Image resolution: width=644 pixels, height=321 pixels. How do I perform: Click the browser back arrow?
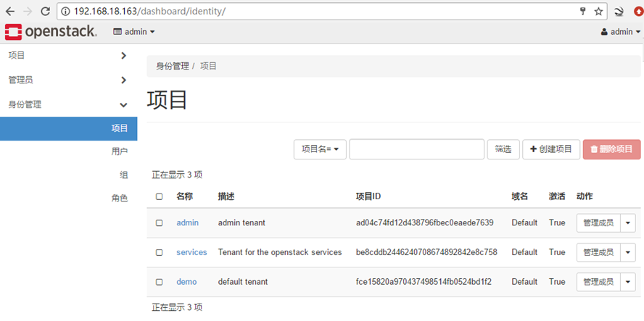tap(9, 12)
